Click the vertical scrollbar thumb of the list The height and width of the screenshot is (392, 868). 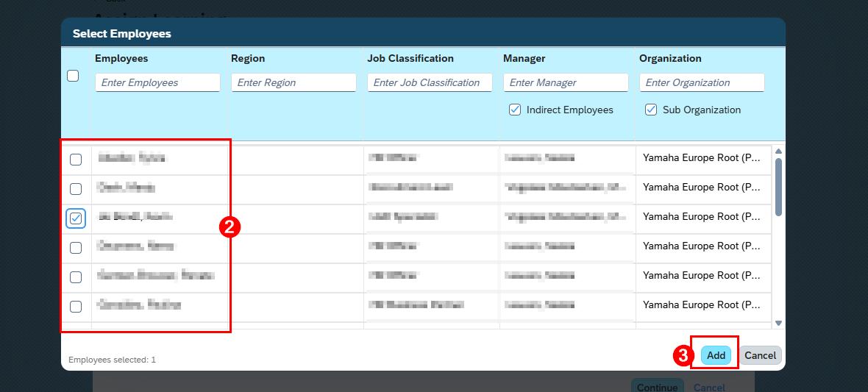(x=778, y=187)
